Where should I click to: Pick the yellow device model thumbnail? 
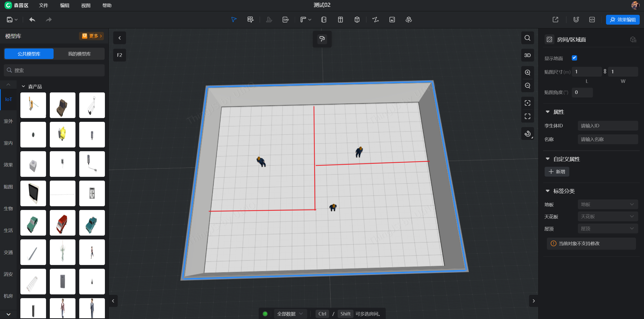[x=63, y=135]
